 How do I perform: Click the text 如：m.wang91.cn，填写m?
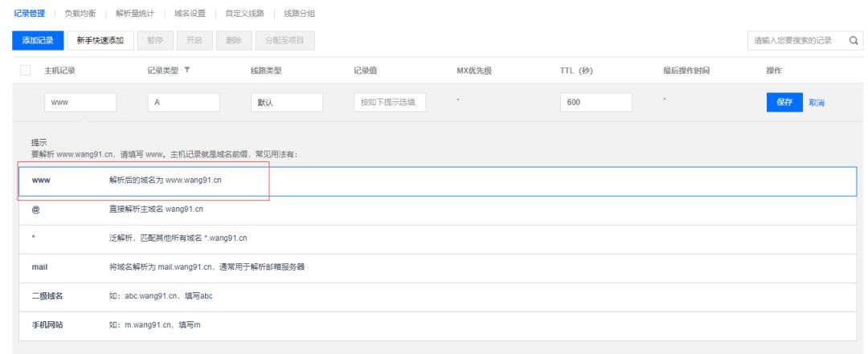click(x=155, y=325)
